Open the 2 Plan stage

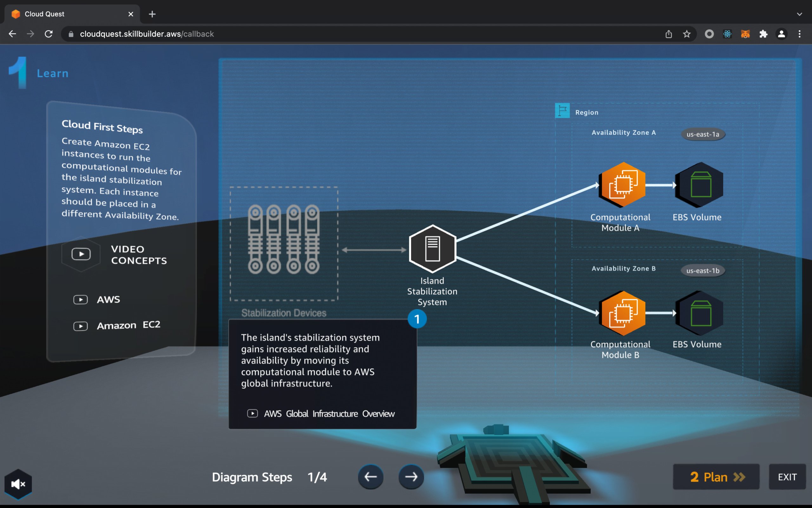[716, 477]
